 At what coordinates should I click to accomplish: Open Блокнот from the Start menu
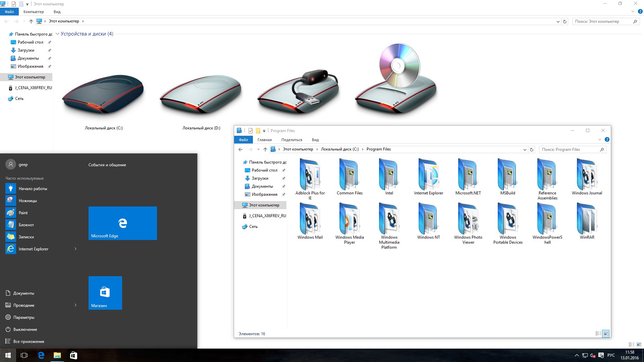[42, 225]
